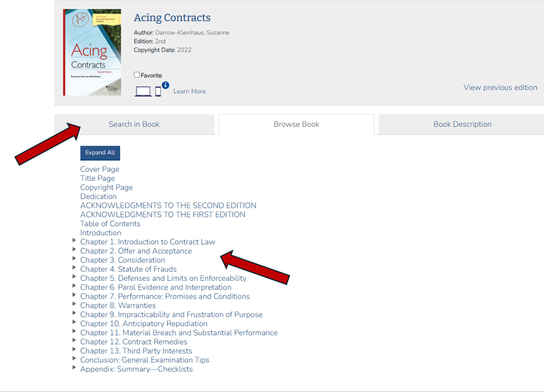Viewport: 544px width, 392px height.
Task: Open Chapter 8. Warranties
Action: 118,306
